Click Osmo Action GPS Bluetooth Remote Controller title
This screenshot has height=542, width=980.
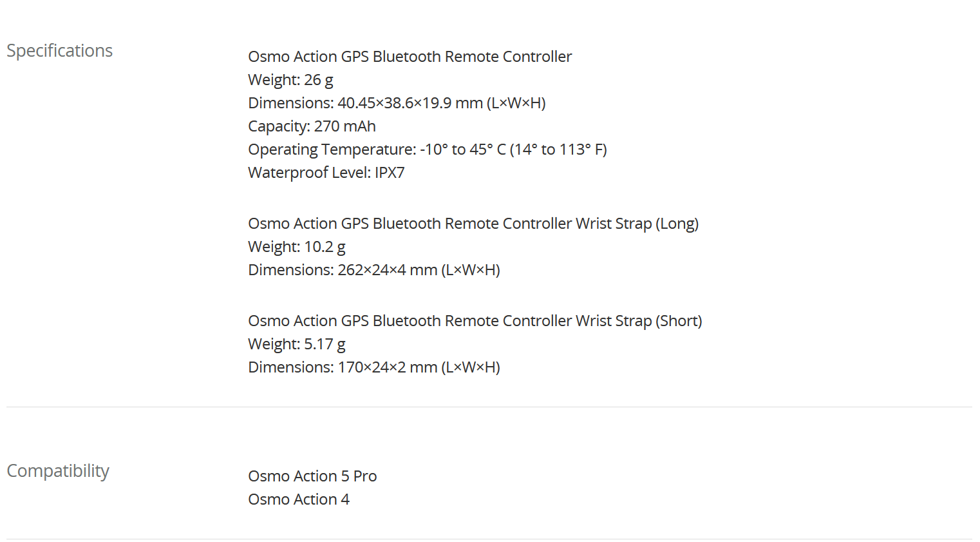[x=410, y=57]
